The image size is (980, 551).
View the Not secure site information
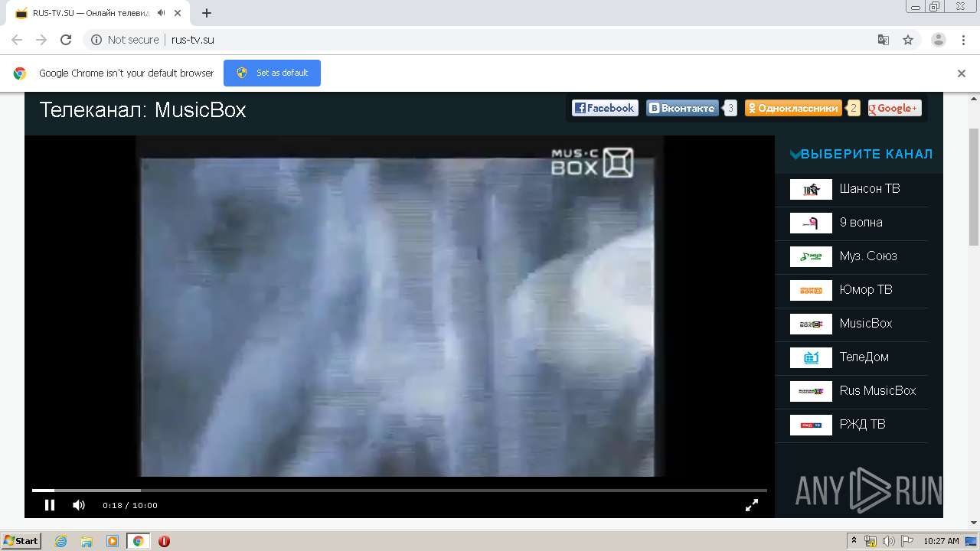125,40
